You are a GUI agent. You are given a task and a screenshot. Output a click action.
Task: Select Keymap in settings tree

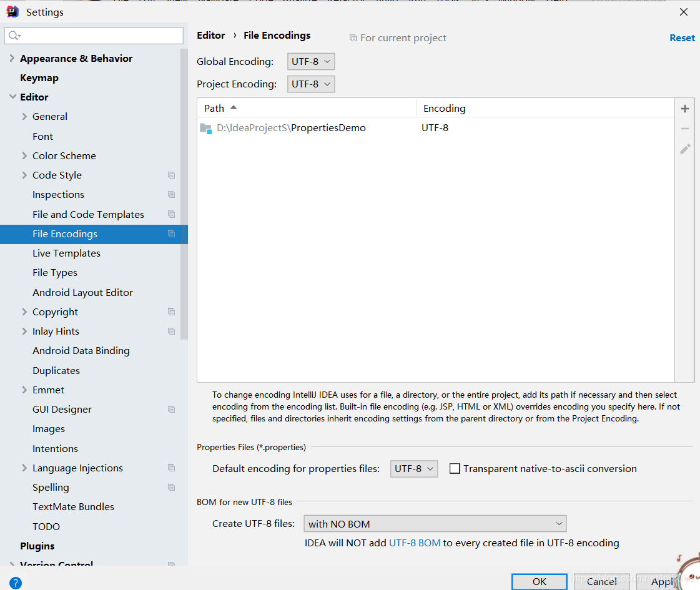pos(39,77)
